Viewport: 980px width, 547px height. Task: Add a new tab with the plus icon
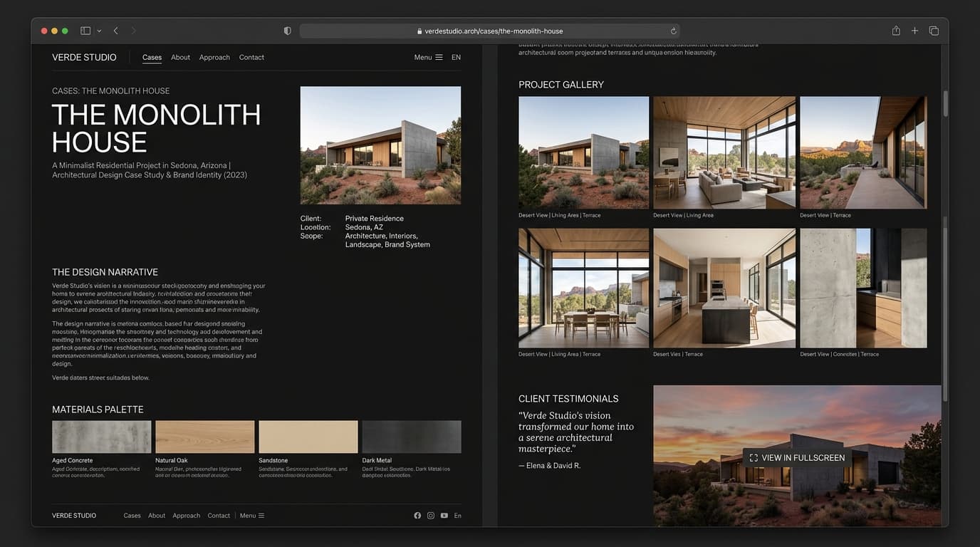click(914, 31)
